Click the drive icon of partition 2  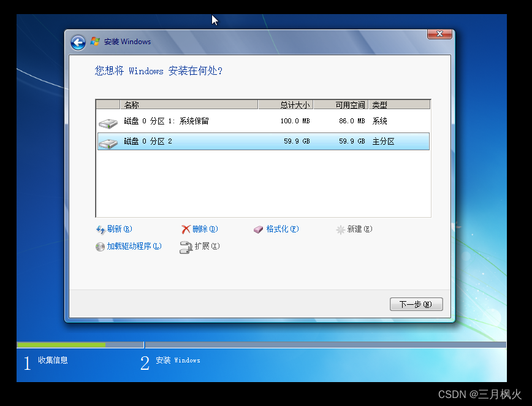coord(108,144)
